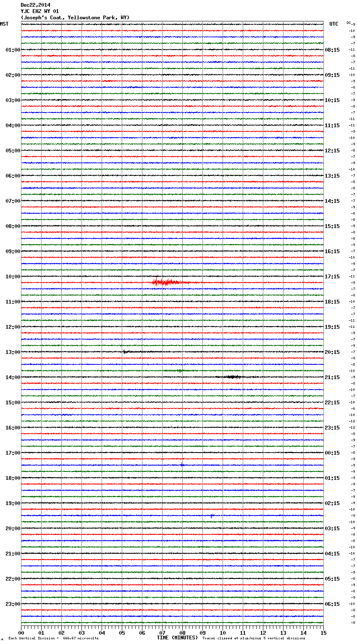Click the DC column header
Screen dimensions: 357x644
(349, 23)
